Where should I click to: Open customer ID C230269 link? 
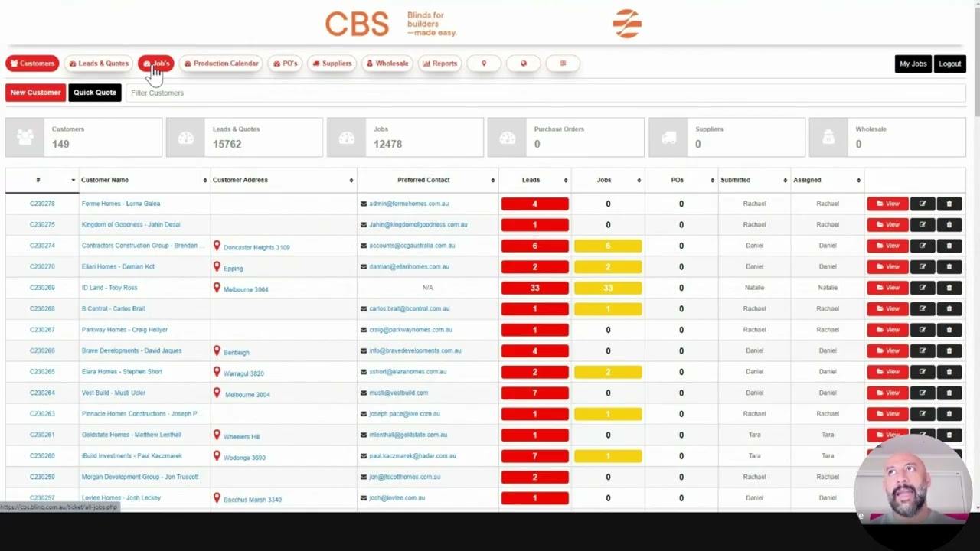(42, 288)
